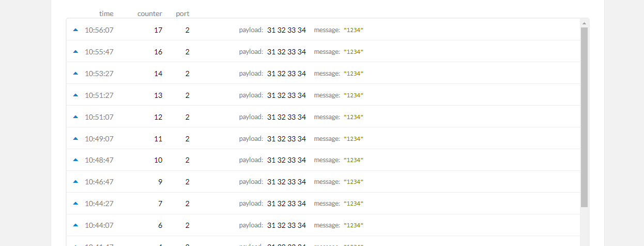Viewport: 644px width, 246px height.
Task: Click uplink arrow icon for 10:46:47 entry
Action: (x=75, y=182)
